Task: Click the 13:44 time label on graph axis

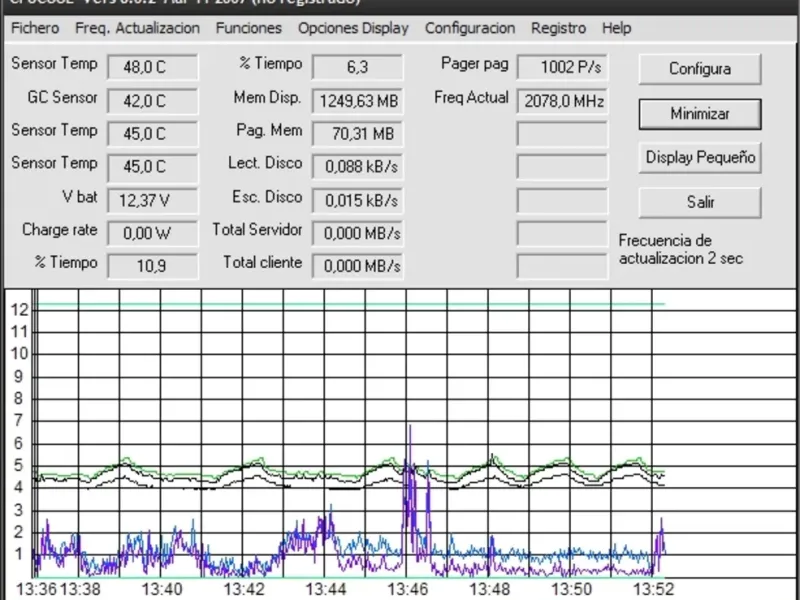Action: point(326,590)
